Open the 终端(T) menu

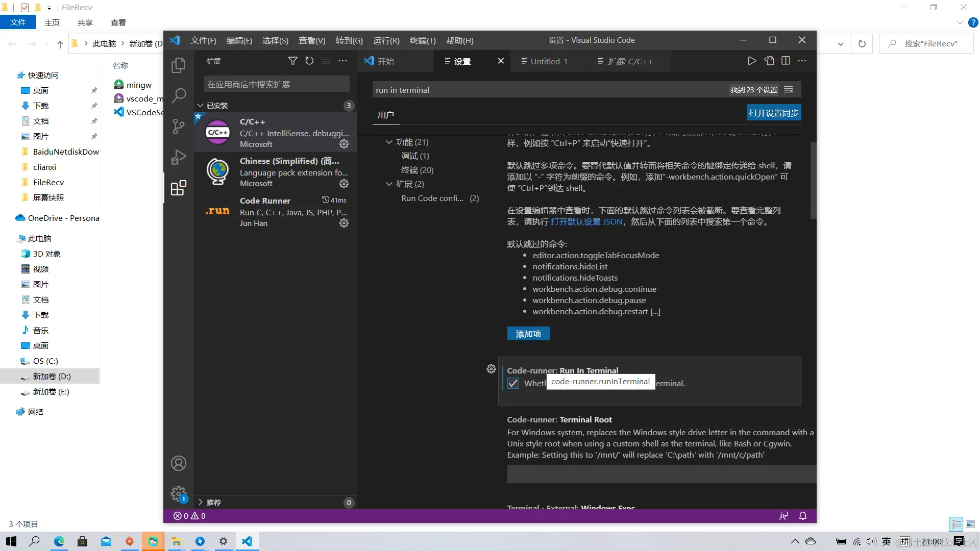point(422,40)
